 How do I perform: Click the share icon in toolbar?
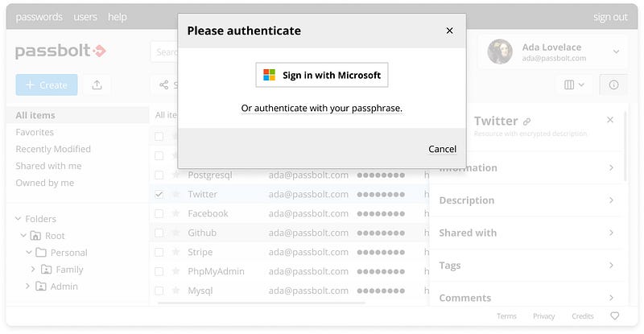click(164, 85)
